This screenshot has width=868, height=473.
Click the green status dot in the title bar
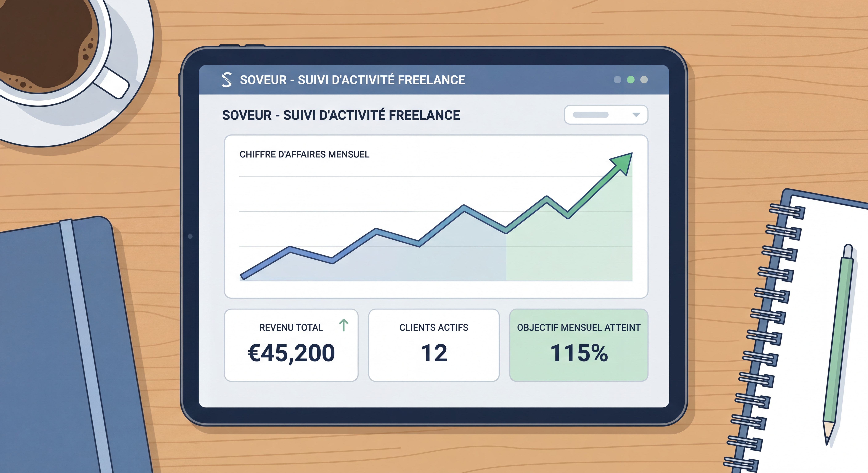point(631,79)
